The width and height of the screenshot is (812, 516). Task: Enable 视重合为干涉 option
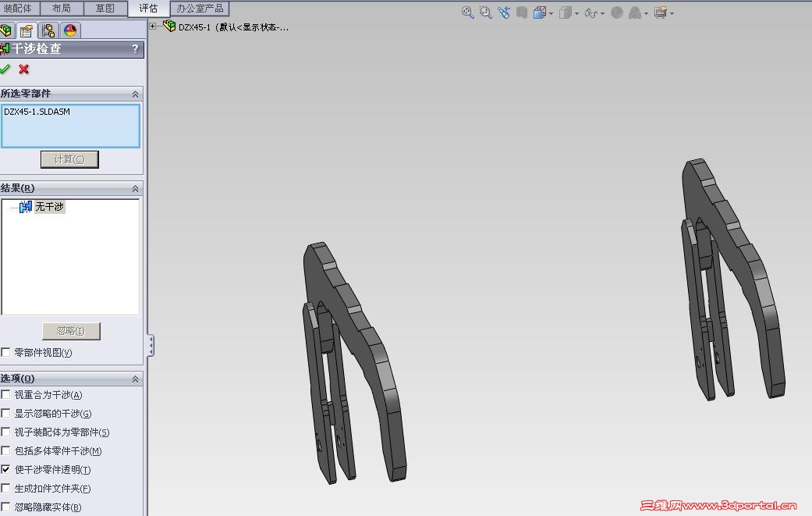pos(5,395)
